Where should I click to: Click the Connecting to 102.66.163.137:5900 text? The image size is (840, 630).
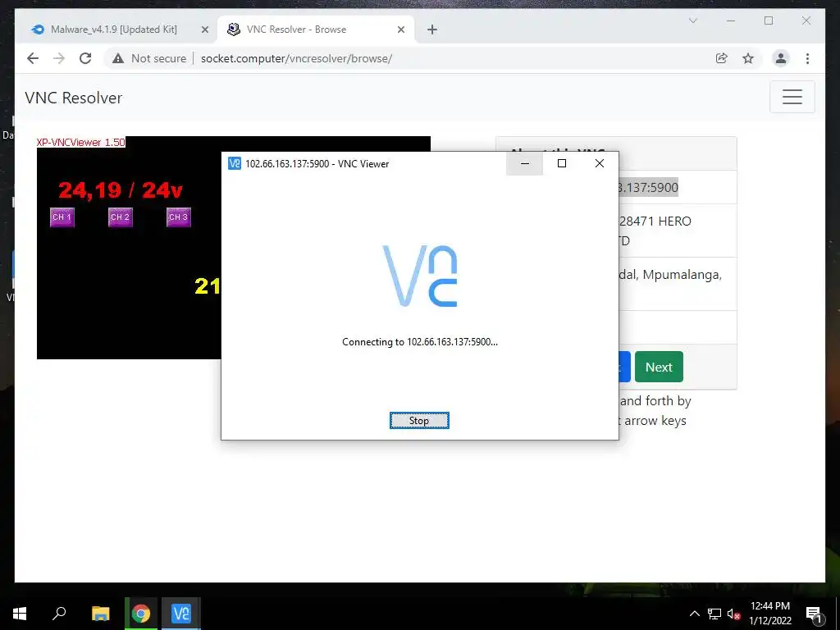[x=419, y=342]
